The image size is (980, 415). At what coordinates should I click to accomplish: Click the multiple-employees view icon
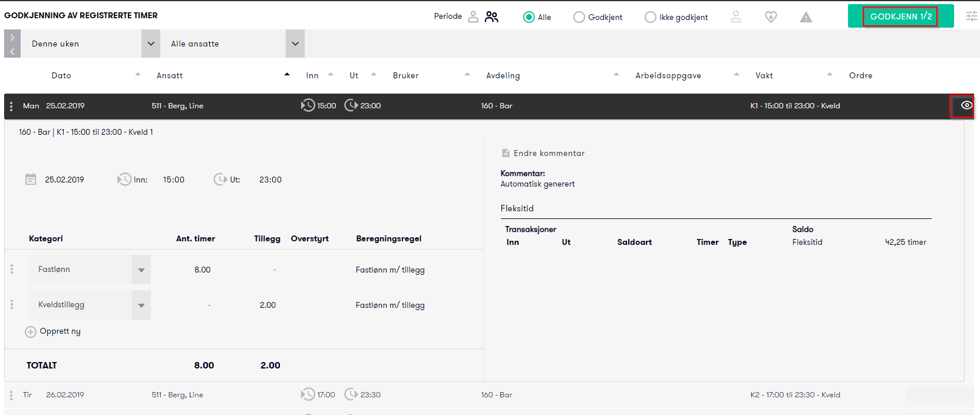[x=491, y=16]
